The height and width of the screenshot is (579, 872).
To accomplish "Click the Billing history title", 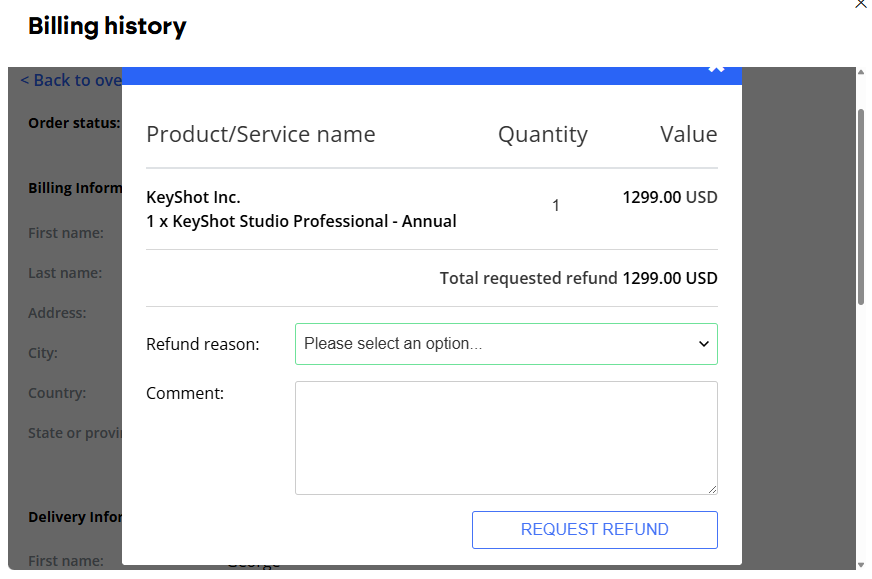I will coord(107,26).
